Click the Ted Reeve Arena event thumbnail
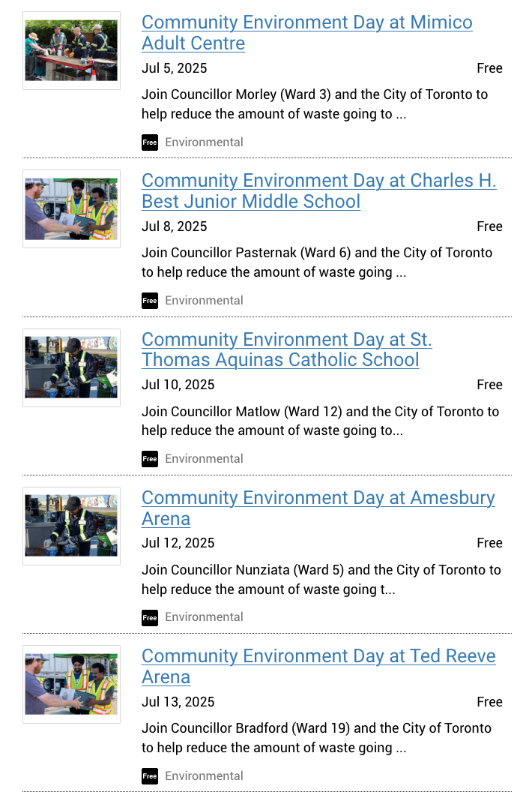The height and width of the screenshot is (795, 532). (71, 684)
